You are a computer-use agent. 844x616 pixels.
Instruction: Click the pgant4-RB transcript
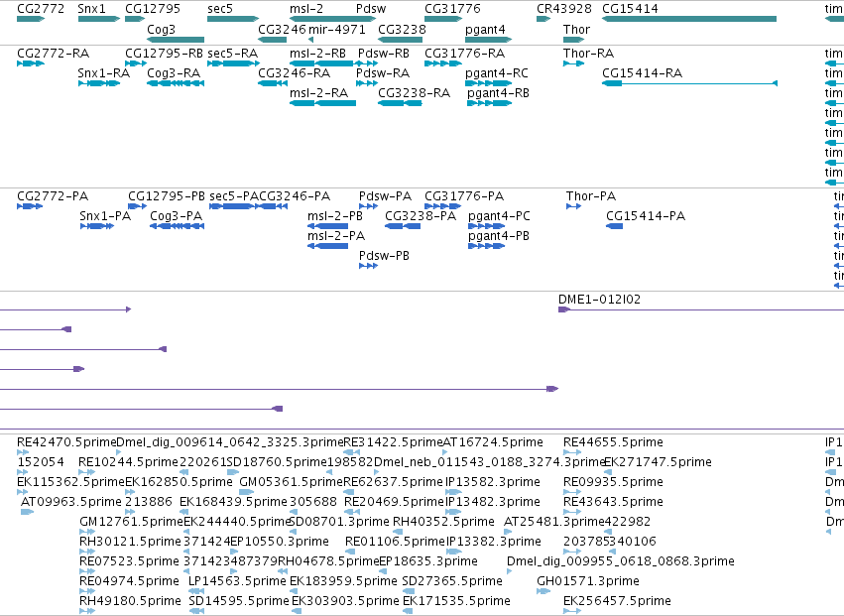[x=490, y=103]
